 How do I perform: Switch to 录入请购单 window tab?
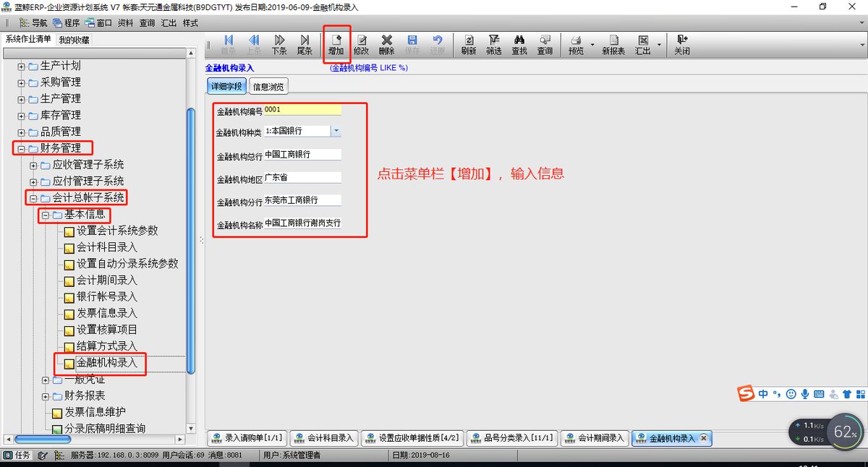pos(247,438)
